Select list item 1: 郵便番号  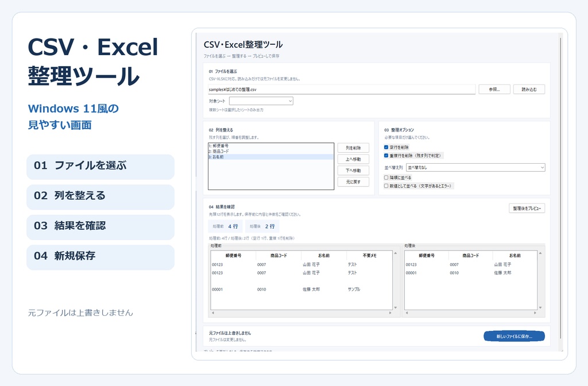click(x=271, y=145)
